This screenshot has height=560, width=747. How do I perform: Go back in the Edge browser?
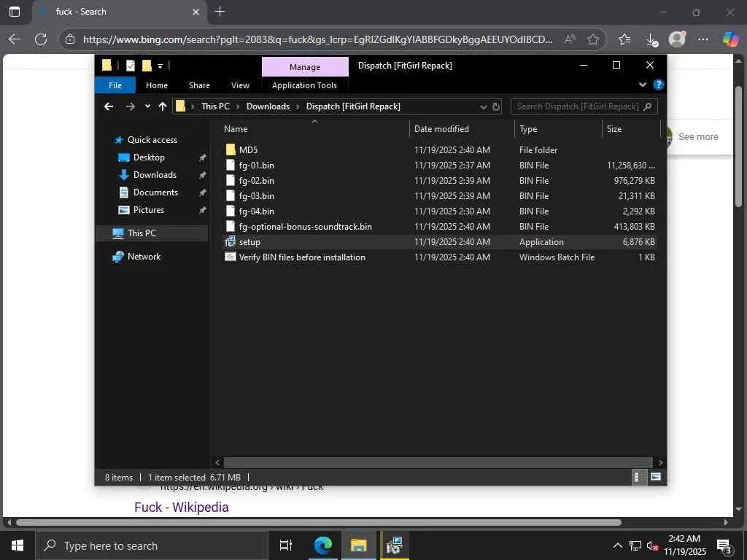pos(15,39)
